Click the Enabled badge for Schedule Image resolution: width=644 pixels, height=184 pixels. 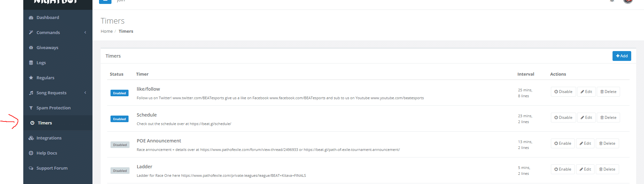[119, 119]
